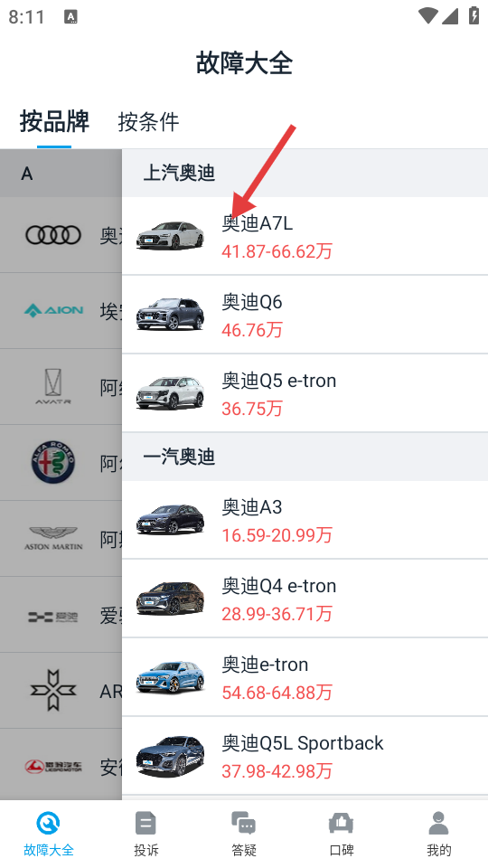488x868 pixels.
Task: Choose 奥迪Q5 e-tron from the list
Action: coord(305,393)
